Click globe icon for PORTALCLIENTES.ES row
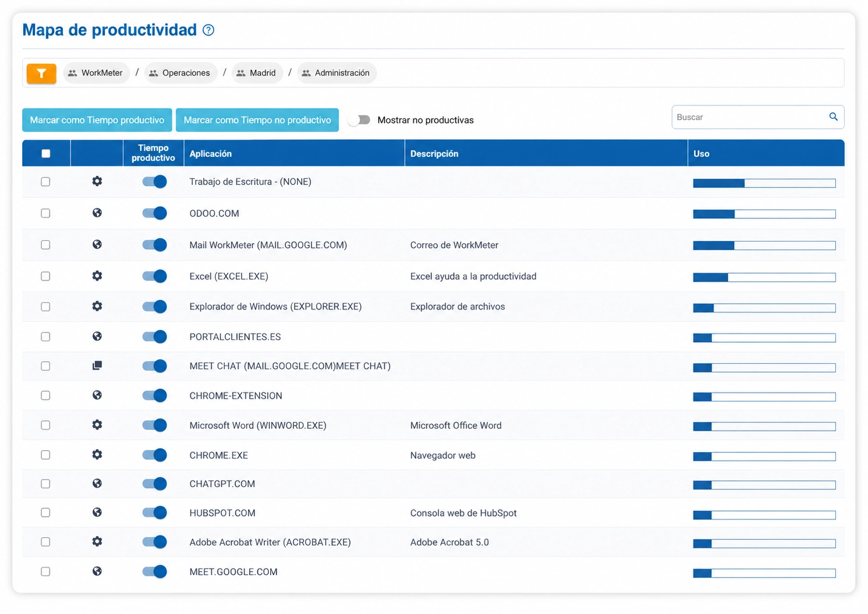868x614 pixels. pos(97,336)
